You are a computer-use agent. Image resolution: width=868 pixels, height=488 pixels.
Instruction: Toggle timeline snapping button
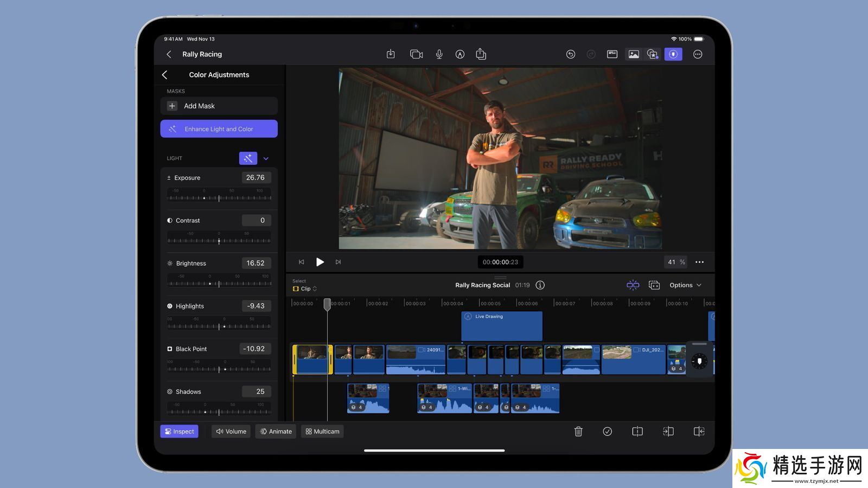pyautogui.click(x=633, y=285)
